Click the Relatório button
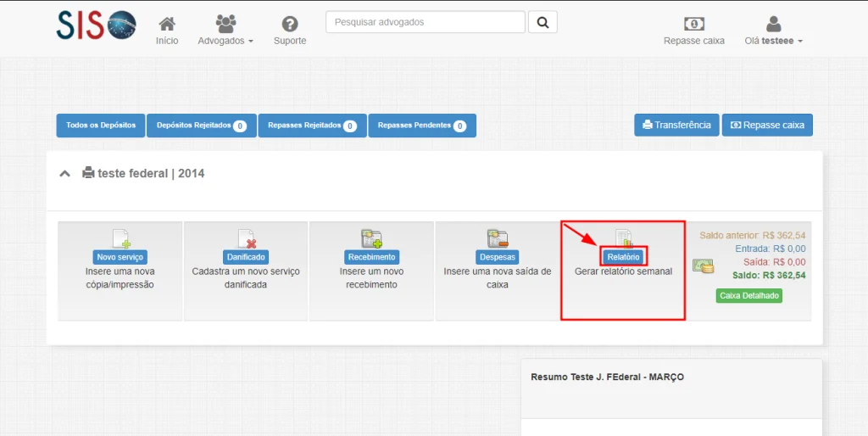Image resolution: width=868 pixels, height=436 pixels. (623, 257)
